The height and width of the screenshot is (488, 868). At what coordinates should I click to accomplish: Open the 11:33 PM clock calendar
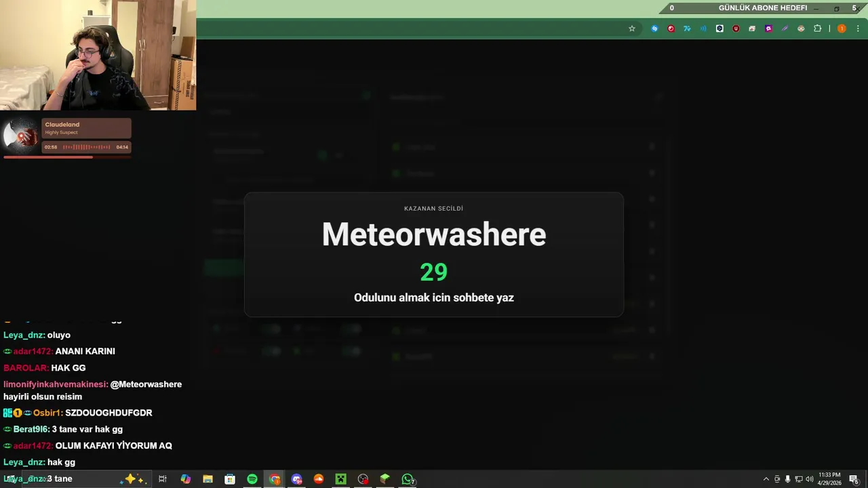click(829, 479)
